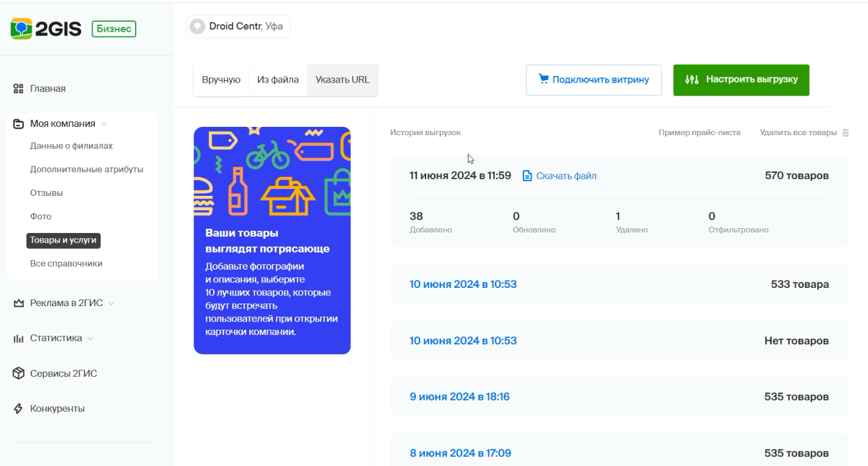
Task: Open the Фото section
Action: click(x=41, y=216)
